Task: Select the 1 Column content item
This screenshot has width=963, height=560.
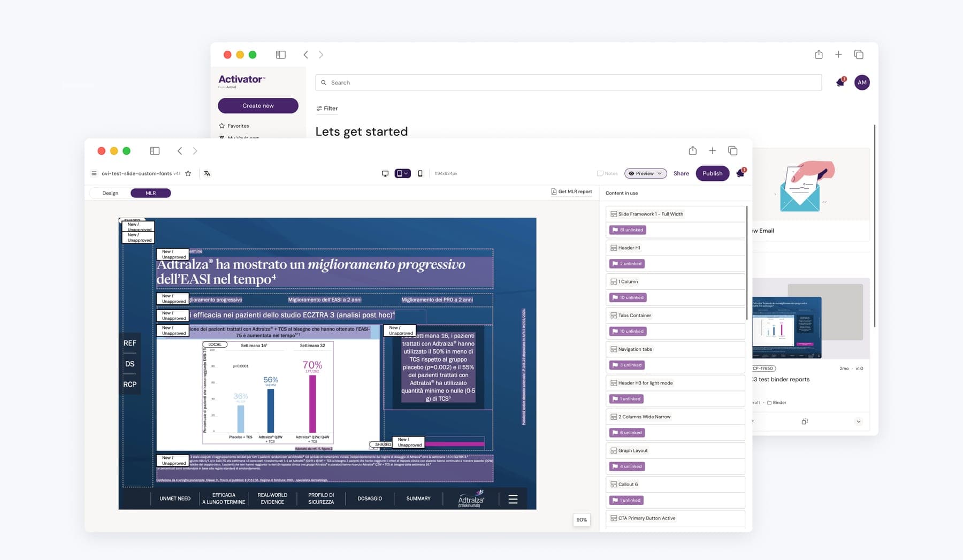Action: click(675, 281)
